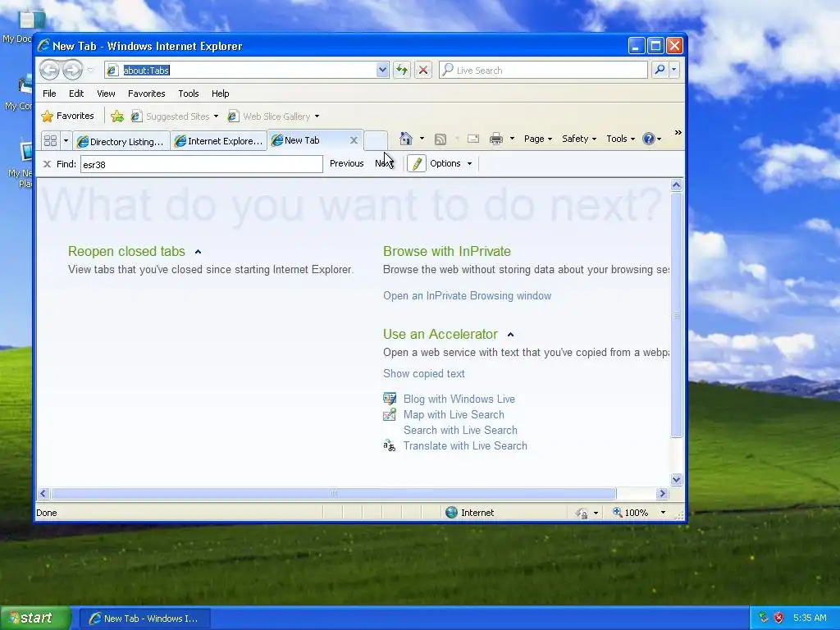Open Web Slice Gallery dropdown
This screenshot has width=840, height=630.
click(273, 116)
